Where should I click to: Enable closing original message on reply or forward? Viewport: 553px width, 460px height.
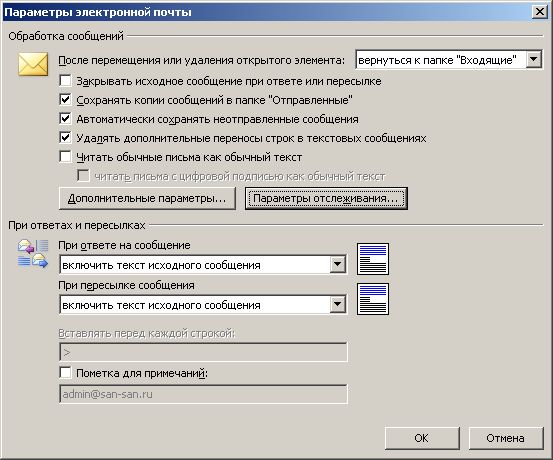pos(65,81)
